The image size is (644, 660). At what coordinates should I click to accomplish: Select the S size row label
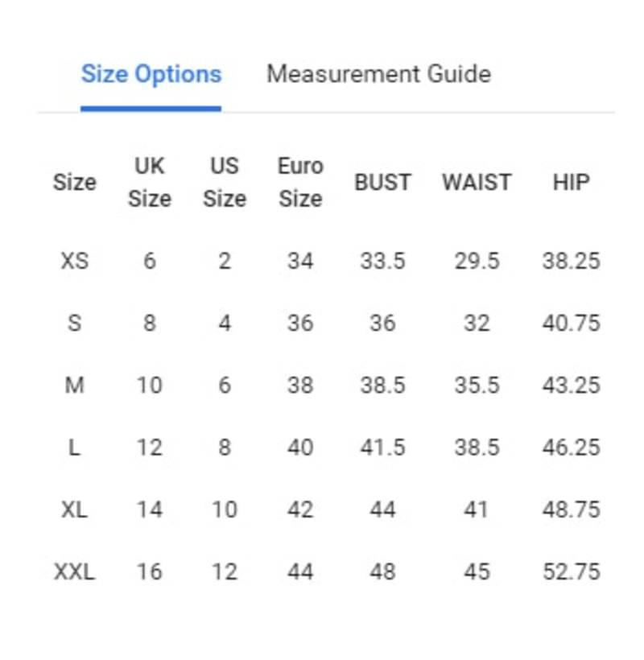[x=75, y=323]
